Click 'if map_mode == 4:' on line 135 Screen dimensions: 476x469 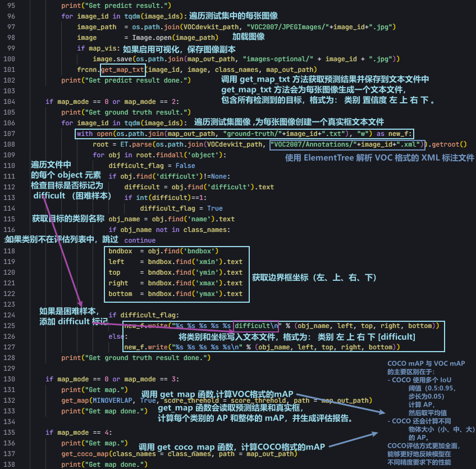79,432
